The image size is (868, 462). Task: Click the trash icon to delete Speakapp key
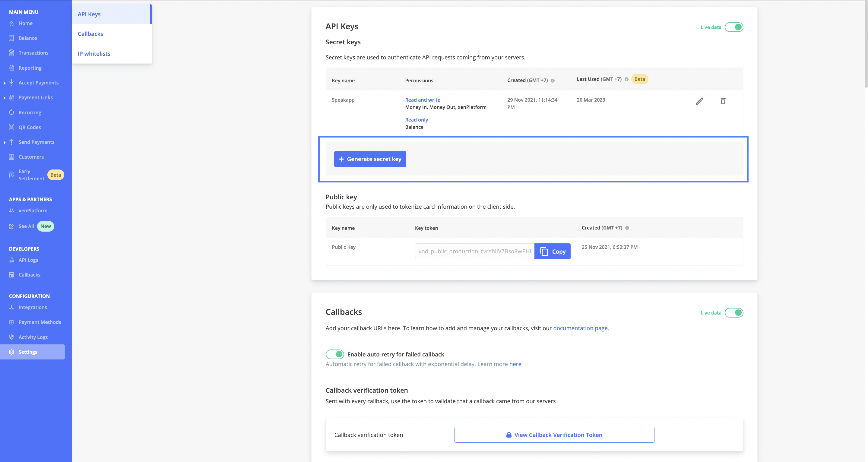[723, 101]
